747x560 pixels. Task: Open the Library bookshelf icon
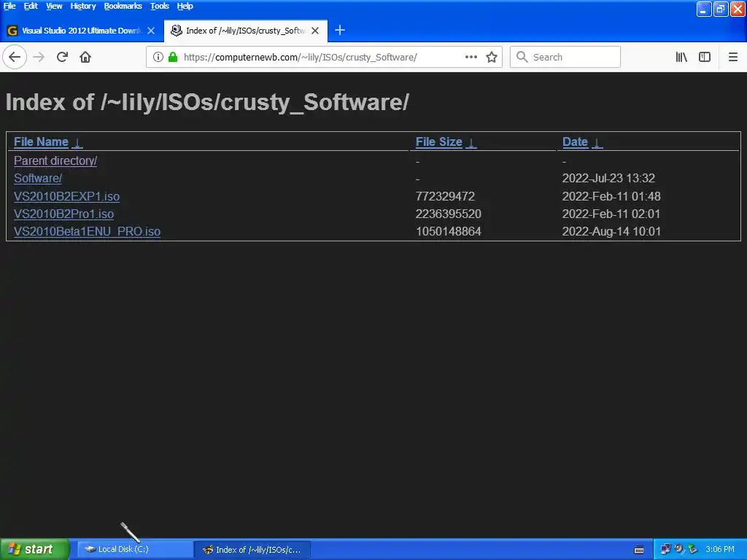681,57
